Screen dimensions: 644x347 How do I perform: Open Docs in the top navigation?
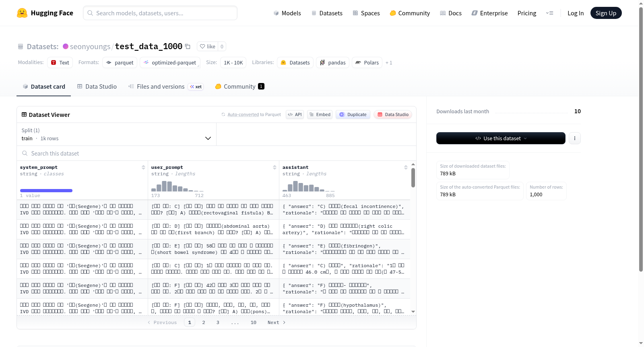pyautogui.click(x=451, y=13)
